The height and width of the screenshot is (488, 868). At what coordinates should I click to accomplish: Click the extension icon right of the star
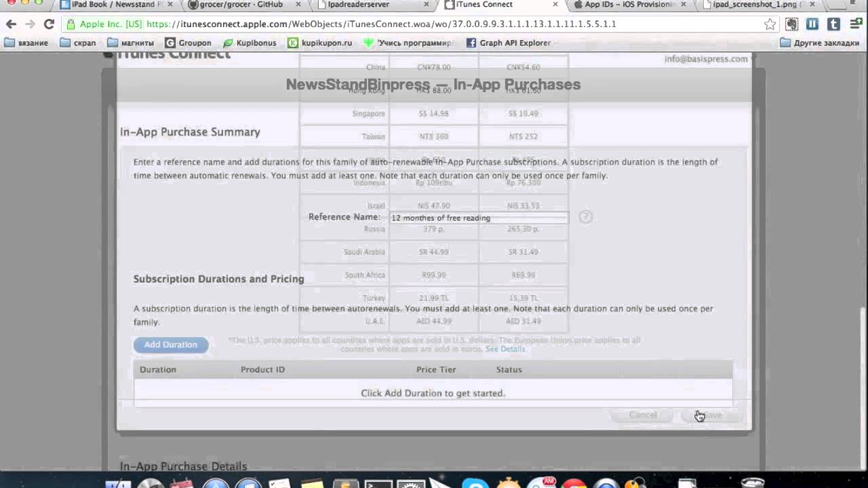coord(791,24)
